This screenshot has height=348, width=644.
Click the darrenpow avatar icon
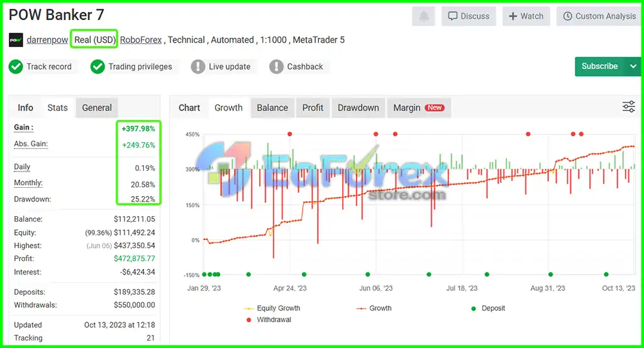point(16,40)
